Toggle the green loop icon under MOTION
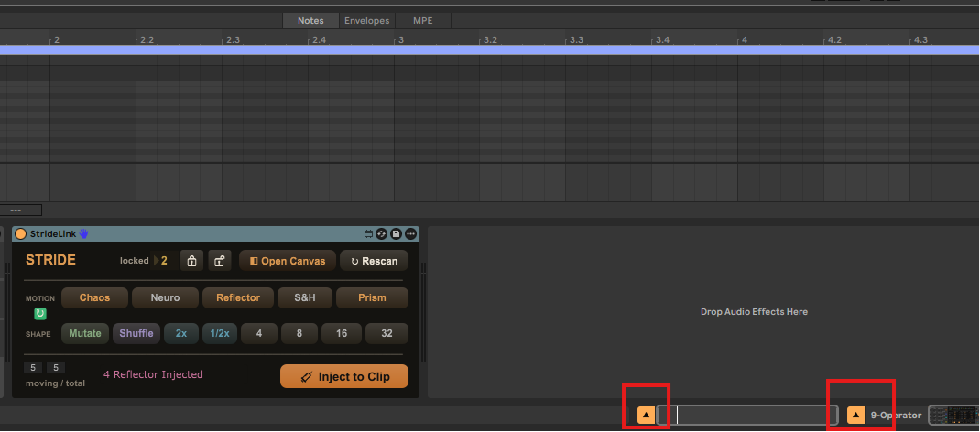 coord(40,314)
